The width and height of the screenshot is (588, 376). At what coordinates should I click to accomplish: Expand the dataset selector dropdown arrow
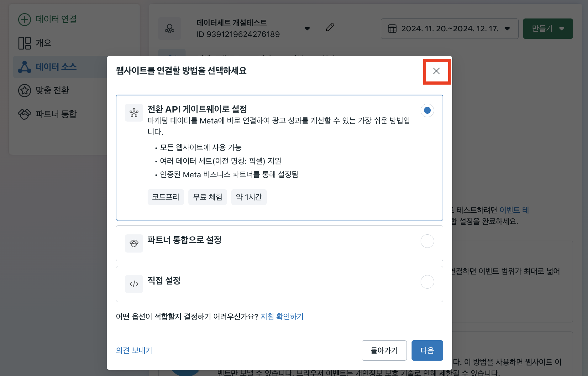click(x=307, y=29)
